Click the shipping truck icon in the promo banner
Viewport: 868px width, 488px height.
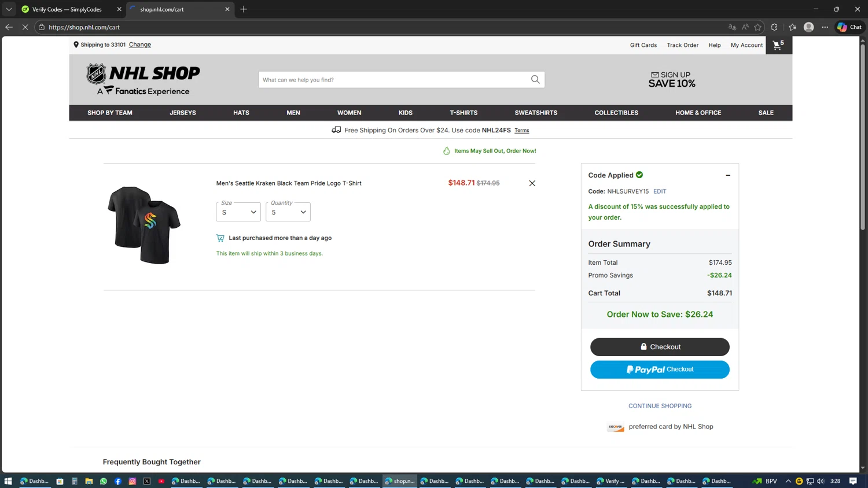[x=336, y=130]
